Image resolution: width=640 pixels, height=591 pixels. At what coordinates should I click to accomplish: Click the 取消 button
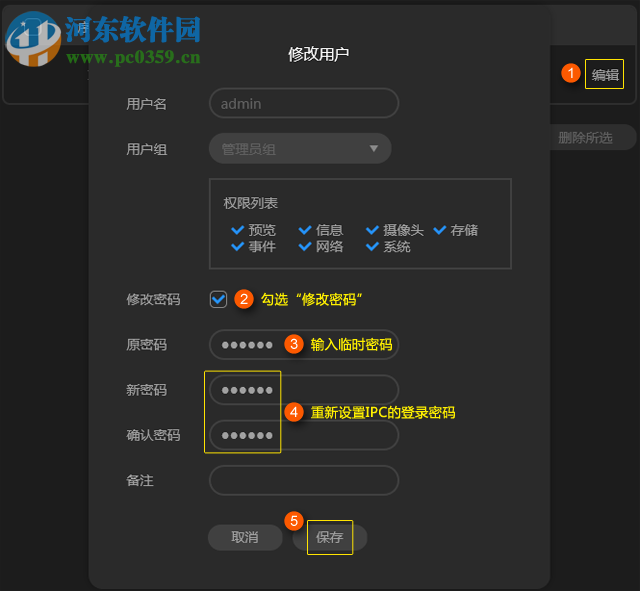tap(245, 537)
